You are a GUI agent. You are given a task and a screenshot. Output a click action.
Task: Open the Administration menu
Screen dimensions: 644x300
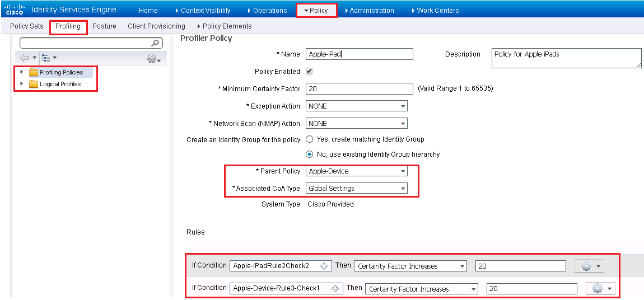(x=369, y=10)
